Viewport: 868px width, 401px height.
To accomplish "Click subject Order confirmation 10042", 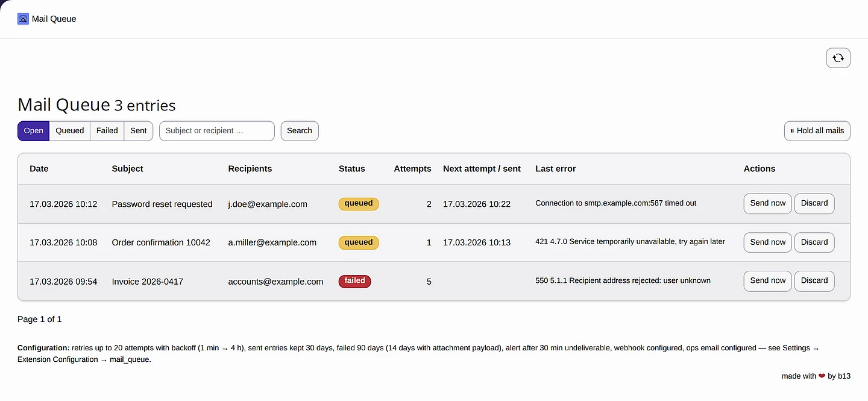I will [x=161, y=242].
